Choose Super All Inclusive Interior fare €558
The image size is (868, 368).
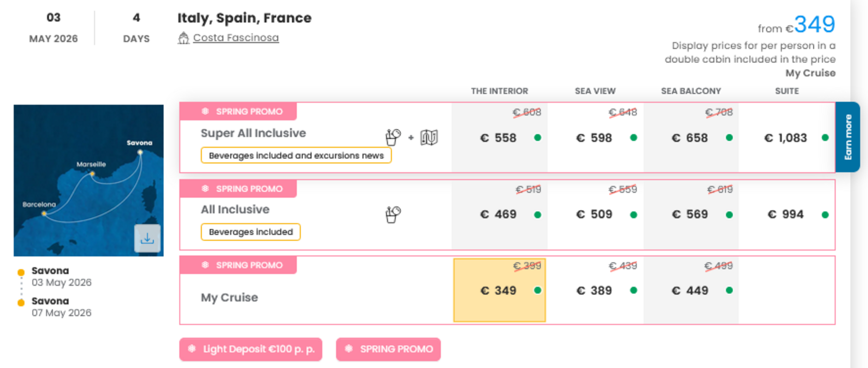(x=499, y=138)
